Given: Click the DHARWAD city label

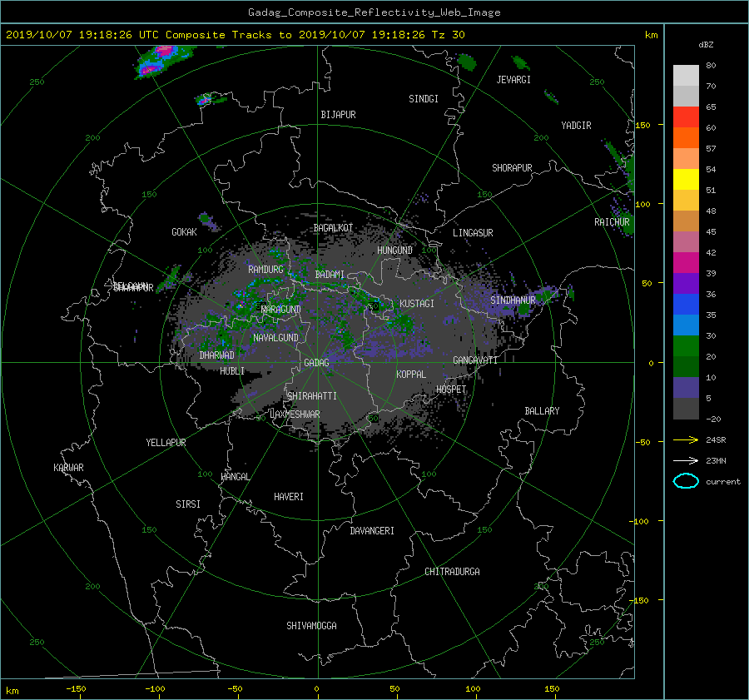Looking at the screenshot, I should (216, 355).
